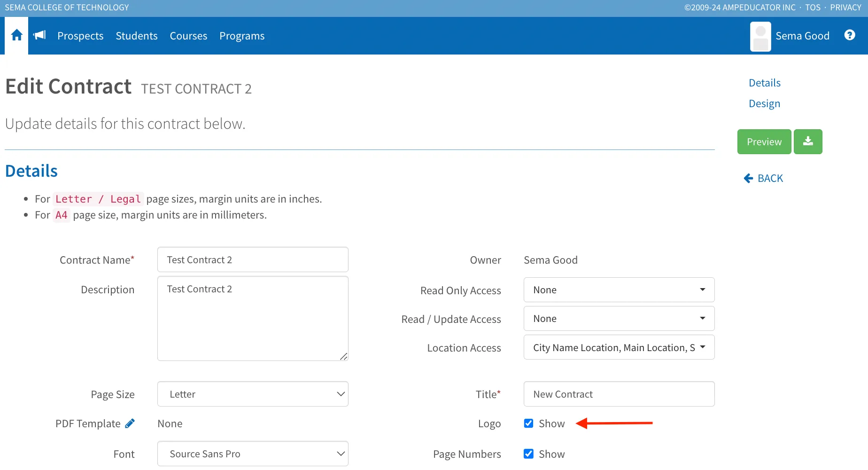Click the Sema Good user name
Screen dimensions: 868x470
click(x=802, y=36)
